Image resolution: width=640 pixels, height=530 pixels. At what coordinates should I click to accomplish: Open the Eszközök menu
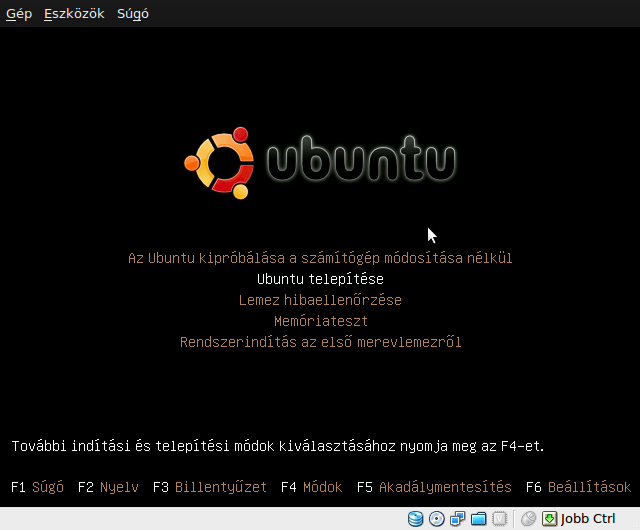click(74, 14)
